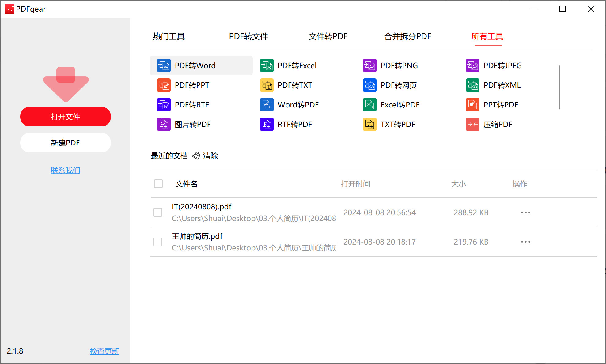Launch the TXT转PDF icon
This screenshot has height=364, width=606.
click(369, 124)
